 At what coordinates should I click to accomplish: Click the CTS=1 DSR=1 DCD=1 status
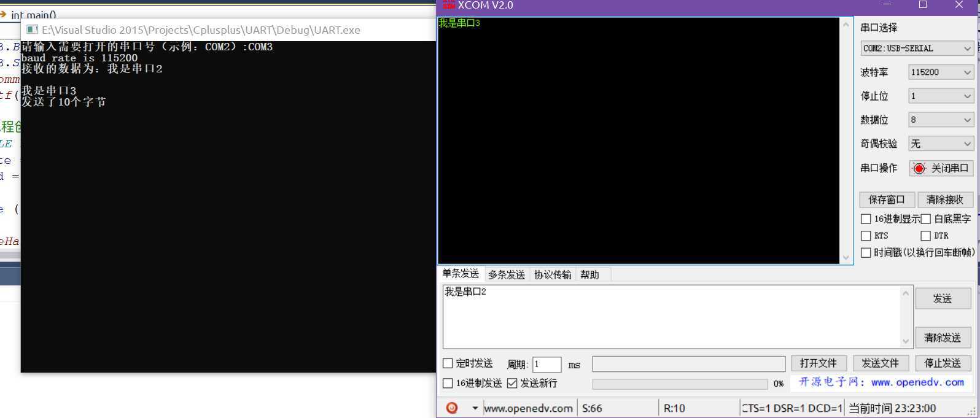click(792, 408)
